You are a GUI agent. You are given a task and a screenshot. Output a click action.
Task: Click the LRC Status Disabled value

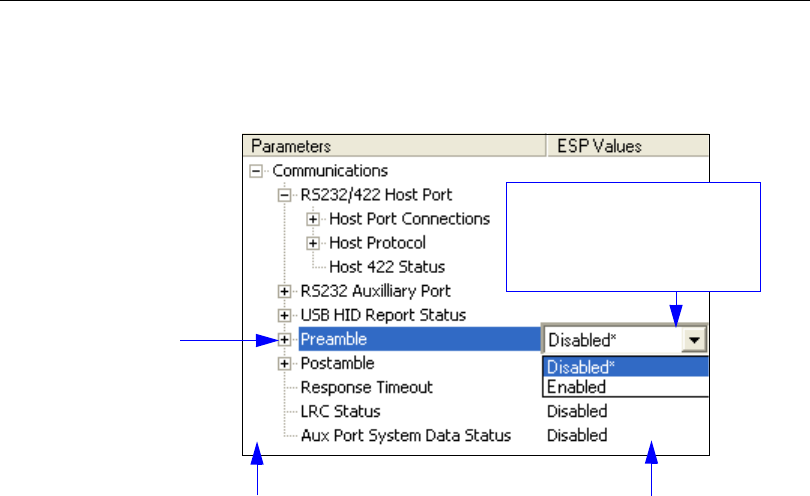point(576,411)
